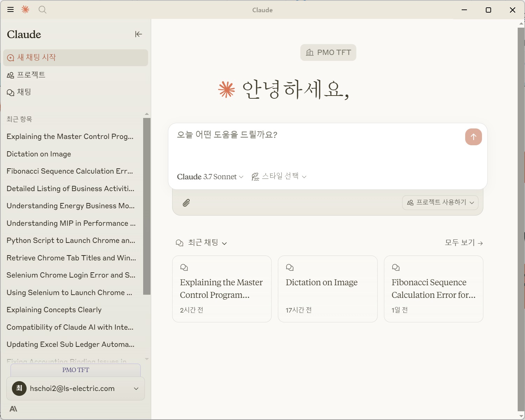Open the hschoi2@ls-electric.com account menu
Screen dimensions: 525x420
click(x=76, y=388)
